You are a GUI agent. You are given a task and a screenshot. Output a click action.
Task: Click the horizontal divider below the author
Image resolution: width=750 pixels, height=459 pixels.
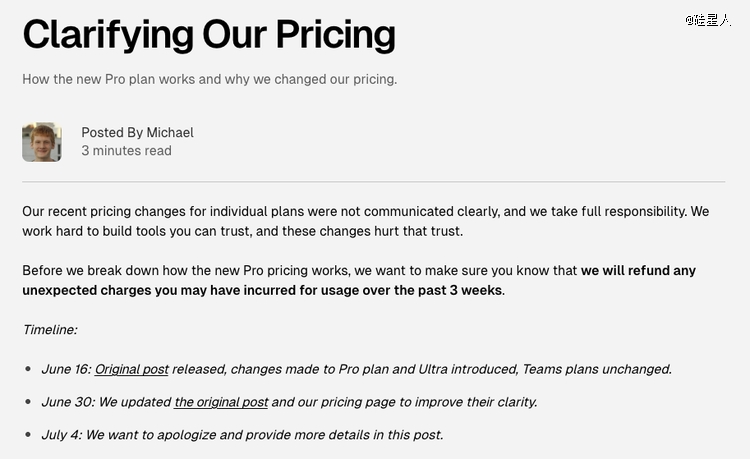coord(373,182)
